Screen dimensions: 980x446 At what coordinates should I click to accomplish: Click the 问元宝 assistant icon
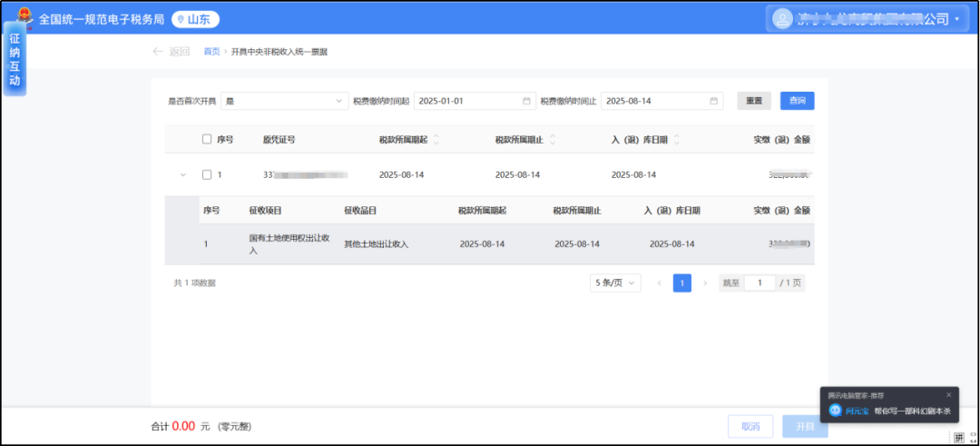pyautogui.click(x=835, y=411)
